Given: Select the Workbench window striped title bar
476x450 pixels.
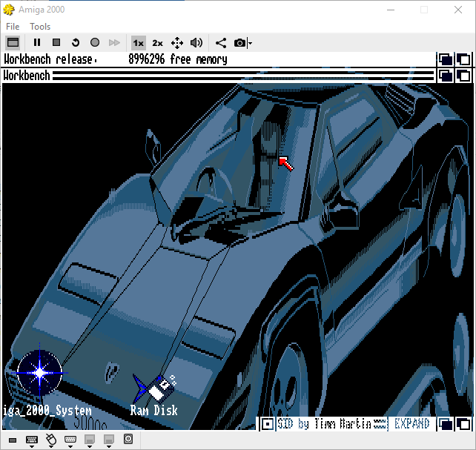Looking at the screenshot, I should [x=243, y=76].
